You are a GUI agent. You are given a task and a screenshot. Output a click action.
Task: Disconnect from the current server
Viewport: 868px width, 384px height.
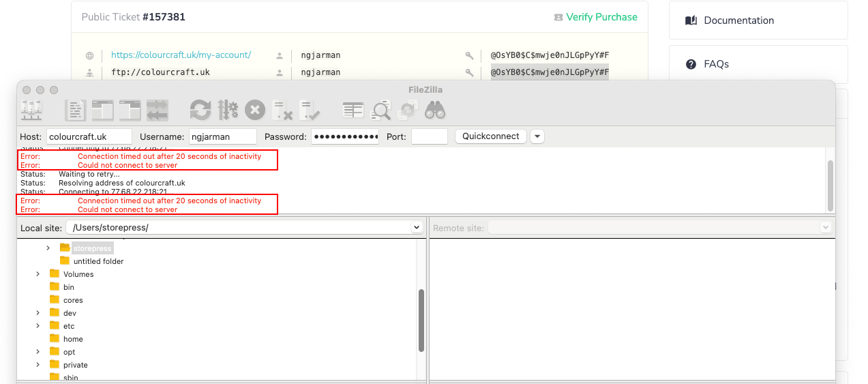point(282,110)
